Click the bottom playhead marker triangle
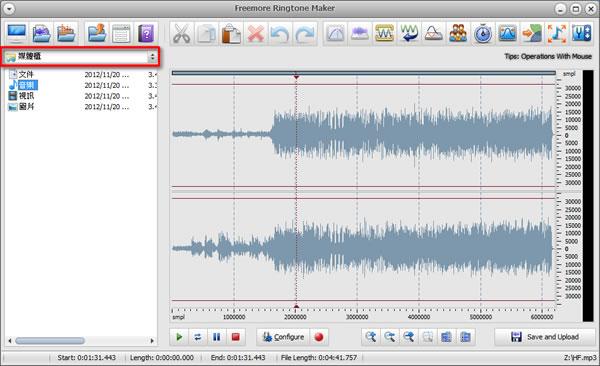Viewport: 600px width, 366px height. click(296, 306)
